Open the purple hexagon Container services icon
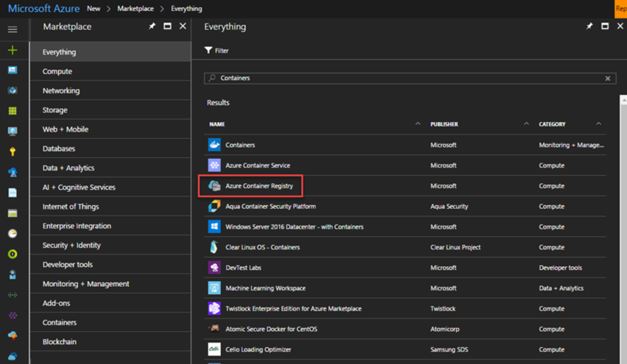 click(x=13, y=315)
